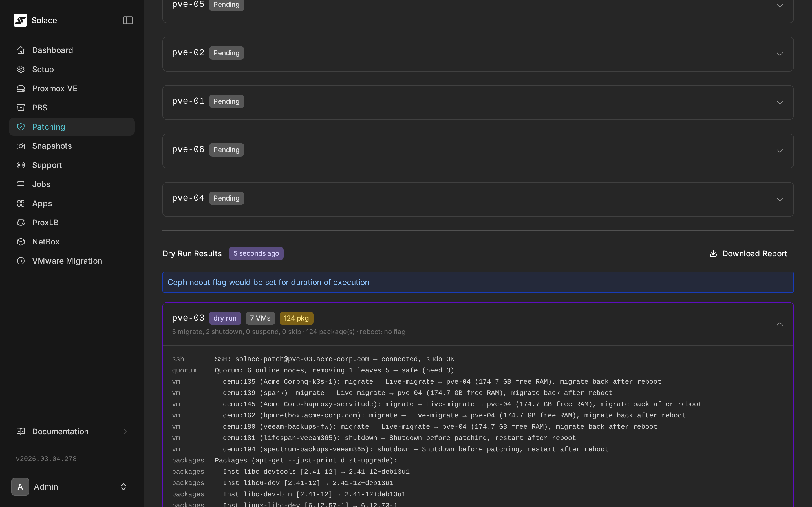Click the ProxLB balance scale icon
This screenshot has height=507, width=812.
coord(21,223)
